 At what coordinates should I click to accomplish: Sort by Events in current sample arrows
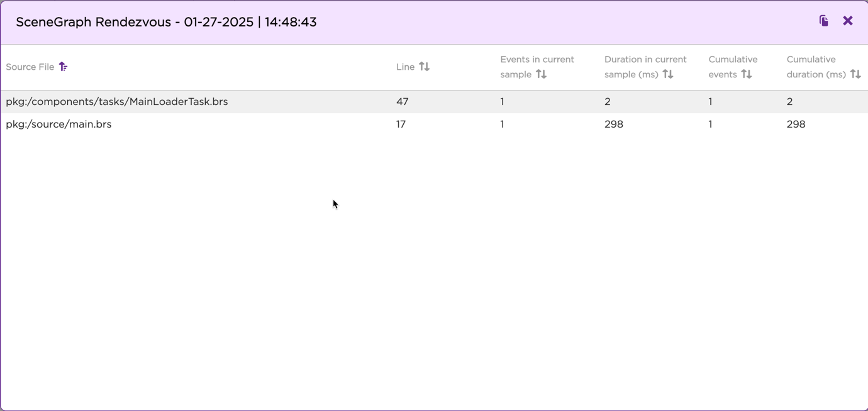point(541,74)
